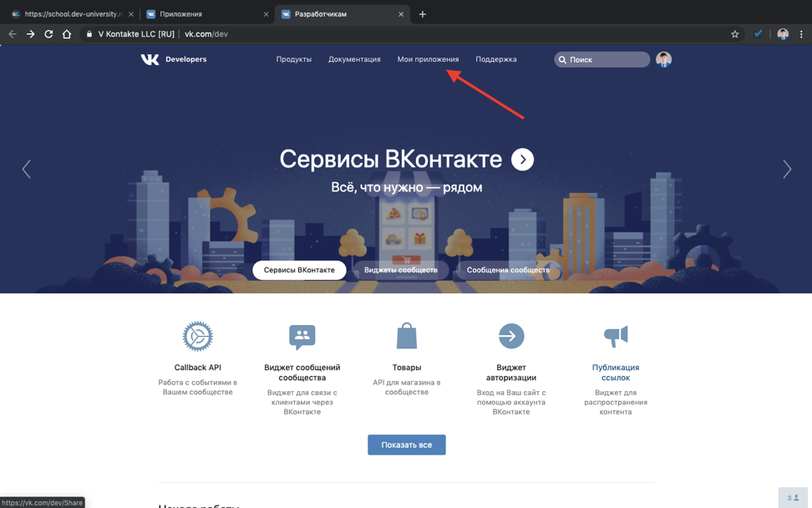Viewport: 812px width, 508px height.
Task: Switch to the Приложения browser tab
Action: [207, 14]
